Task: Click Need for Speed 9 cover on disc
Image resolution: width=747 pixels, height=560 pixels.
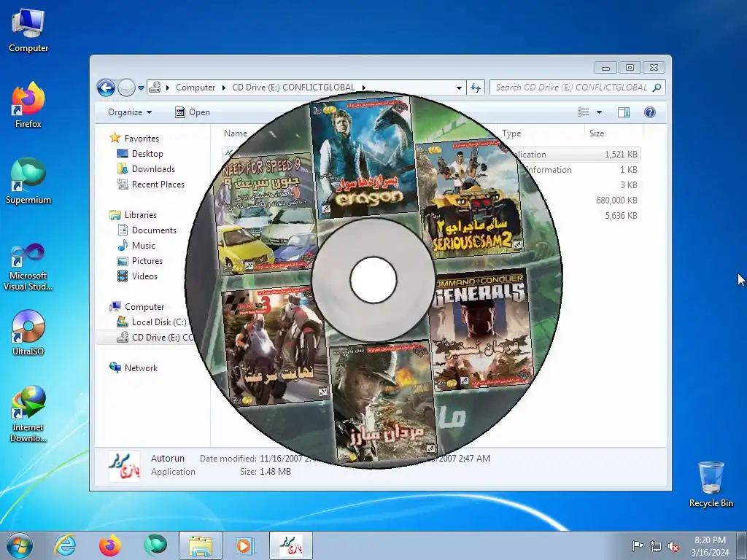Action: pyautogui.click(x=266, y=214)
